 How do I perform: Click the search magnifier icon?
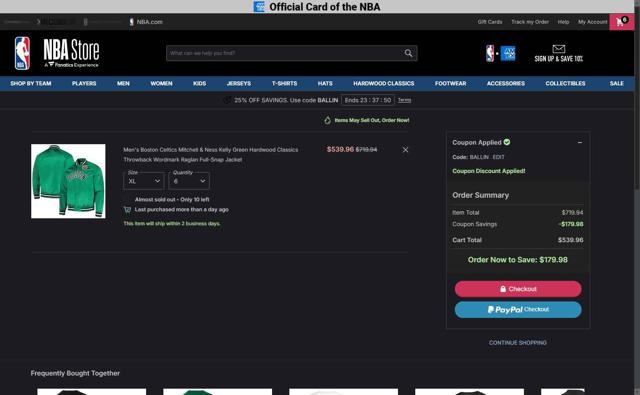tap(408, 53)
